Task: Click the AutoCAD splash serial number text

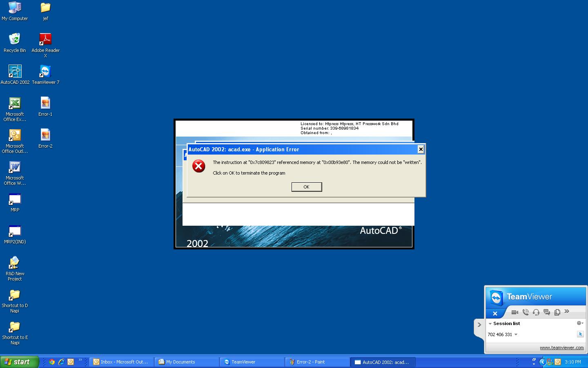Action: point(330,128)
